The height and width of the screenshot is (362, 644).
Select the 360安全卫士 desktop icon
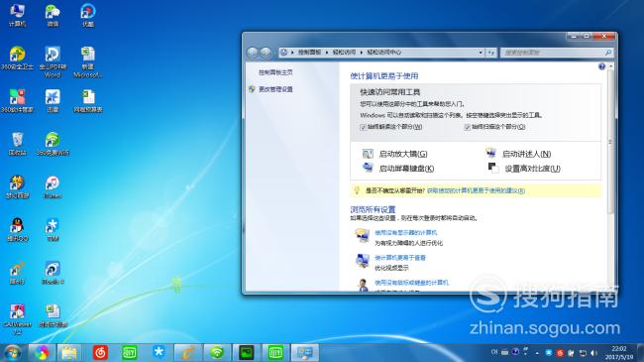tap(17, 58)
